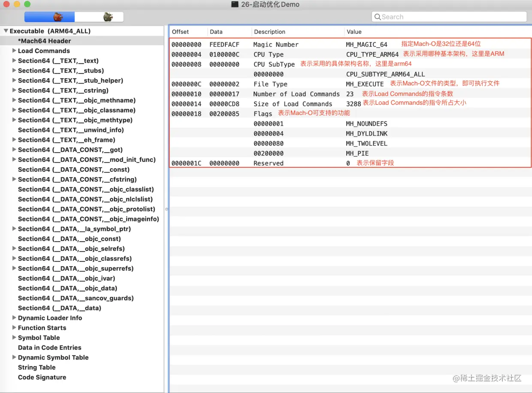Select Section64 (__TEXT,__objc_methname) row
Screen dimensions: 532x393
click(82, 100)
